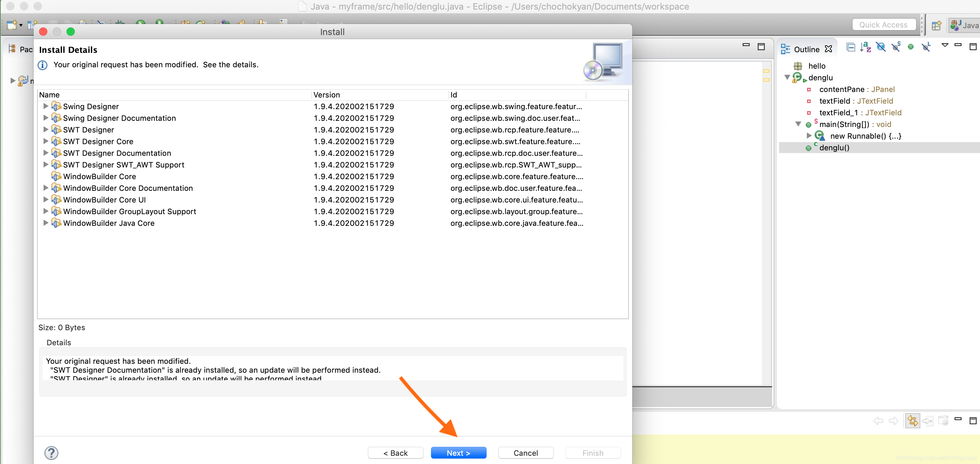Expand SWT Designer Documentation row
This screenshot has height=464, width=980.
tap(46, 153)
